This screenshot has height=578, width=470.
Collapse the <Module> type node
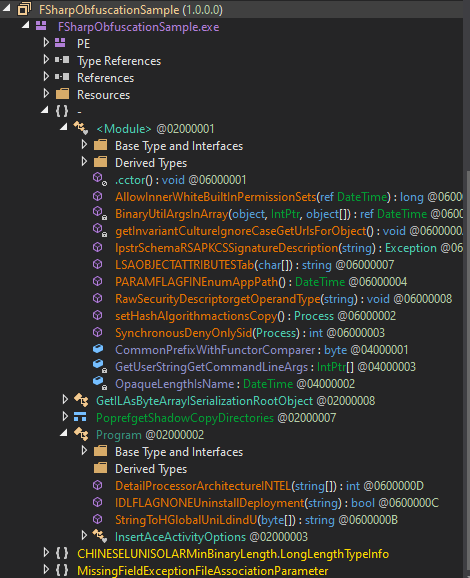click(x=64, y=127)
